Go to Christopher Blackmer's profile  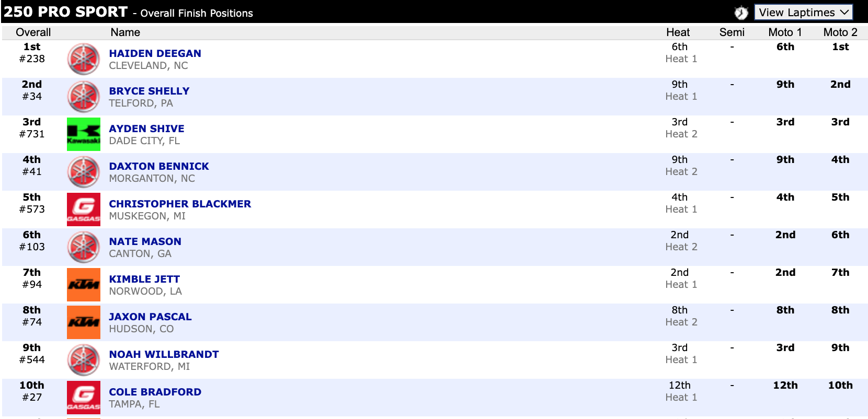pos(180,204)
